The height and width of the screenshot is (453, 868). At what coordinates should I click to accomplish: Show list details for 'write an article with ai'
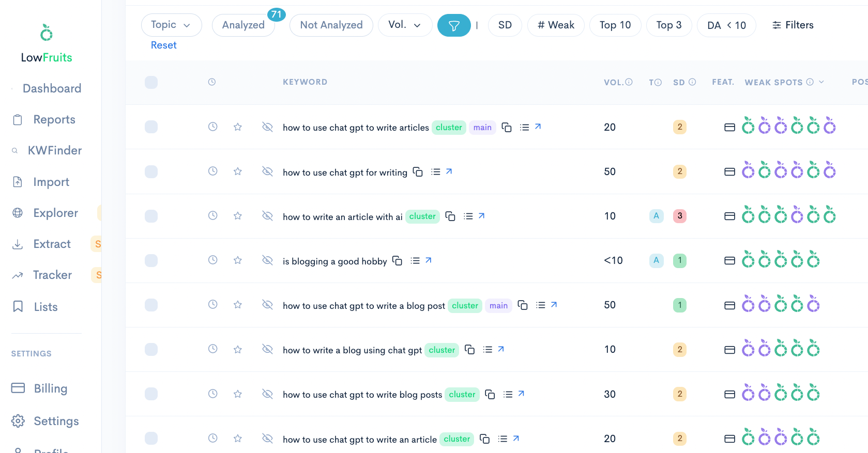pos(468,216)
